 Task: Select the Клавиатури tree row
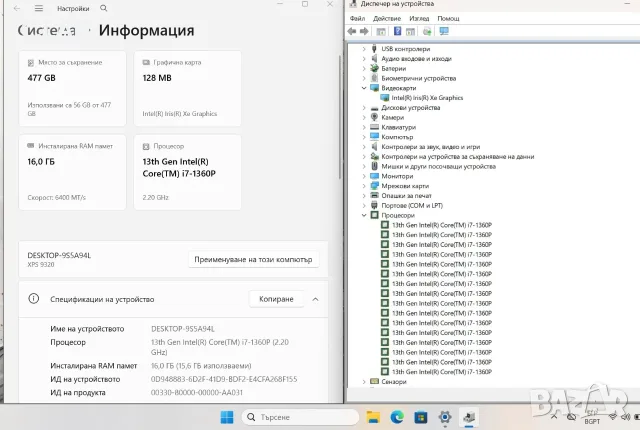tap(398, 127)
